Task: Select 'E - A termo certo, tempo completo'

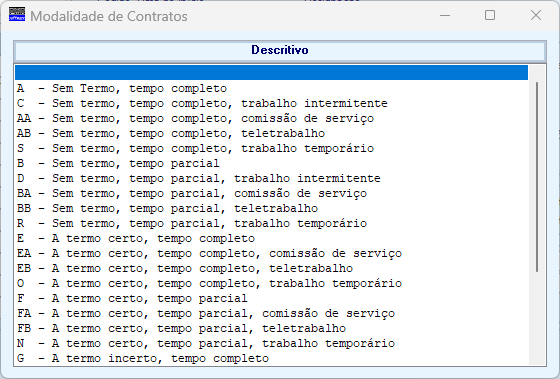Action: [271, 238]
